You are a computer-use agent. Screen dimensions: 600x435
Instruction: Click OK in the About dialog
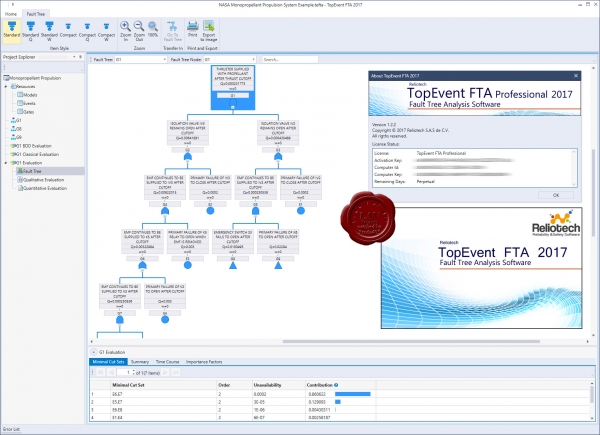(x=556, y=195)
